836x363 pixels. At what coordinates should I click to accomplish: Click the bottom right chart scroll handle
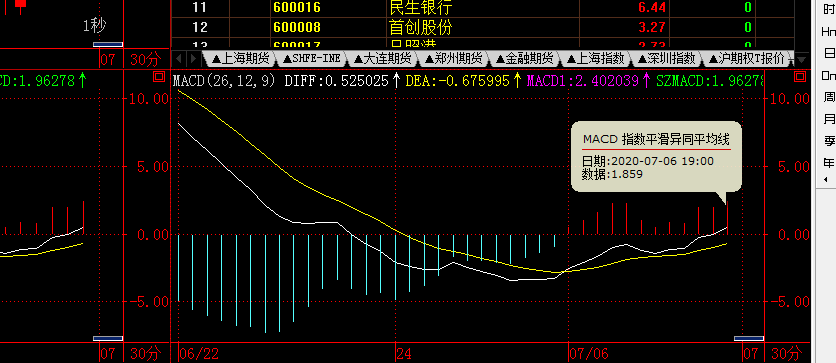pyautogui.click(x=749, y=338)
